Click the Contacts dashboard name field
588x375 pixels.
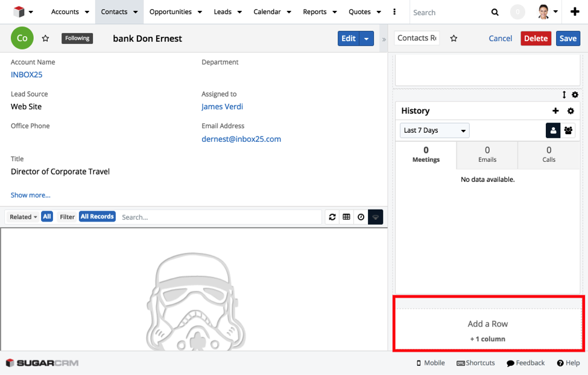tap(417, 38)
